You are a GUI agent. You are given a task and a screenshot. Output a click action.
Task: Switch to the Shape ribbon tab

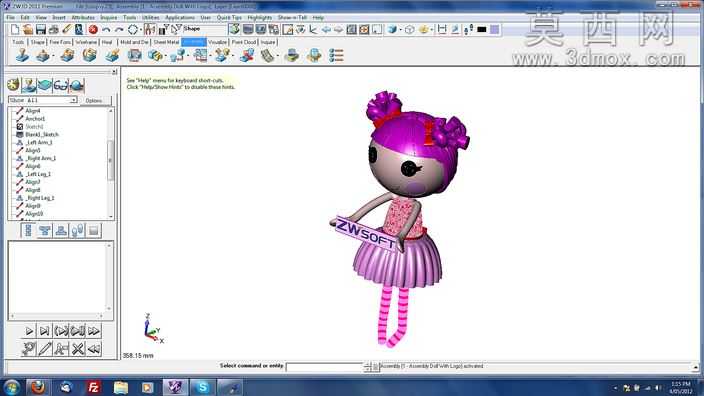[38, 42]
